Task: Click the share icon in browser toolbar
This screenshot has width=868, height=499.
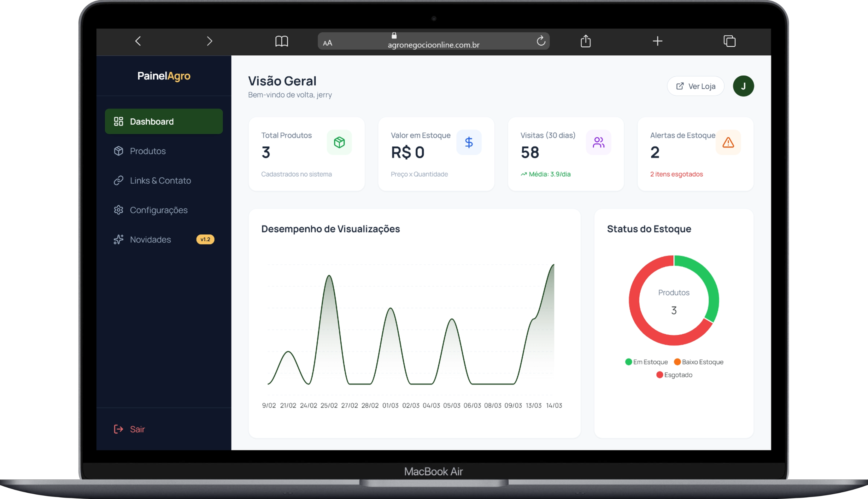Action: click(x=586, y=41)
